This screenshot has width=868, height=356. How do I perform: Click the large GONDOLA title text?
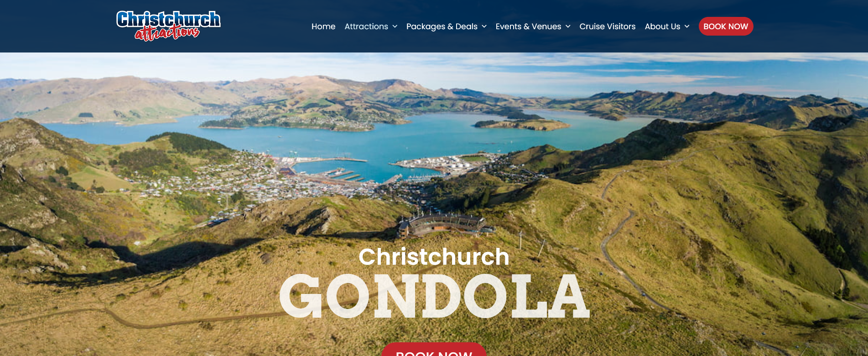(434, 296)
